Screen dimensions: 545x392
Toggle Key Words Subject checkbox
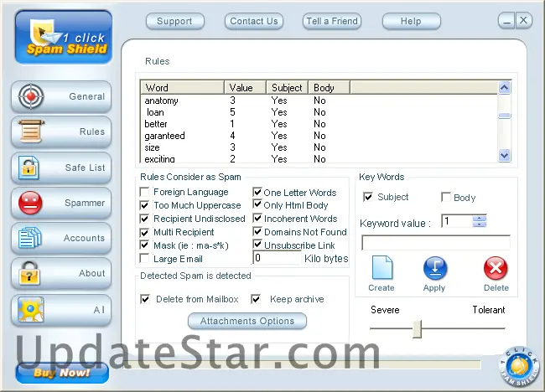[368, 197]
